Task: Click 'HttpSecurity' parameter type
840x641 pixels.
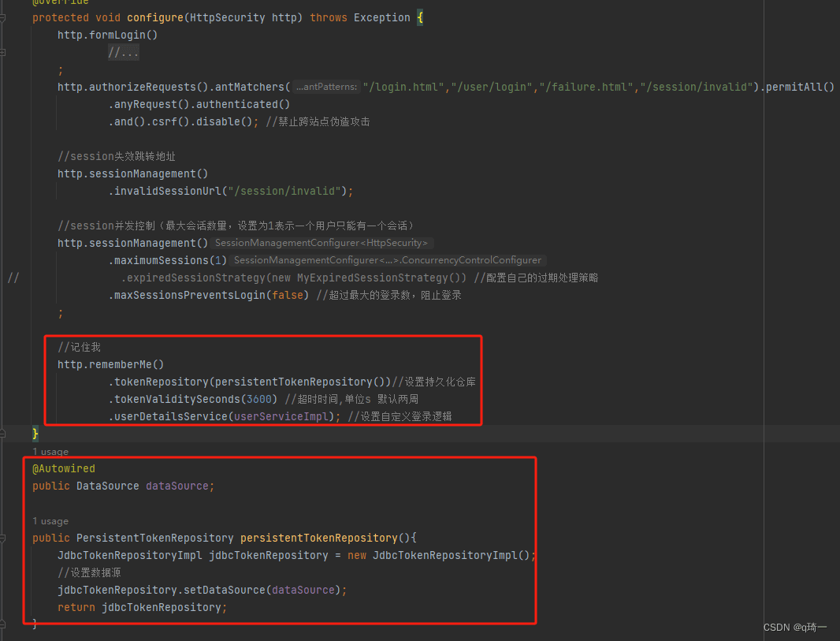Action: point(227,17)
